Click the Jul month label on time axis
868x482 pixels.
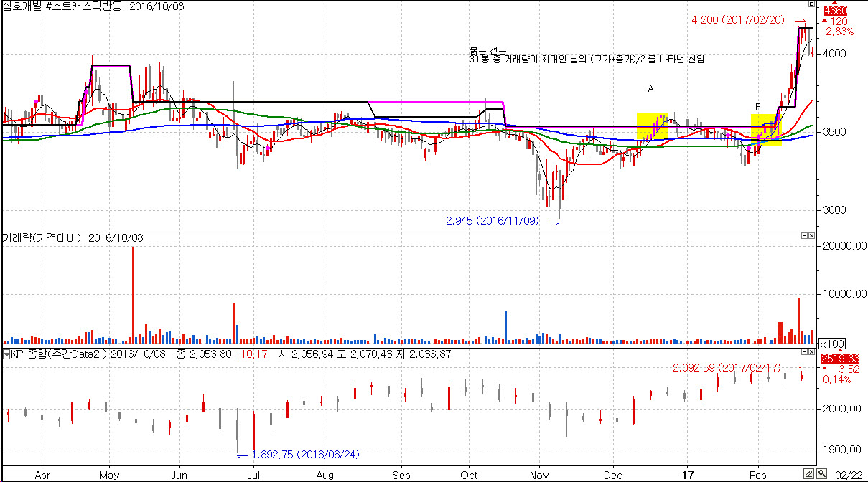(x=253, y=474)
